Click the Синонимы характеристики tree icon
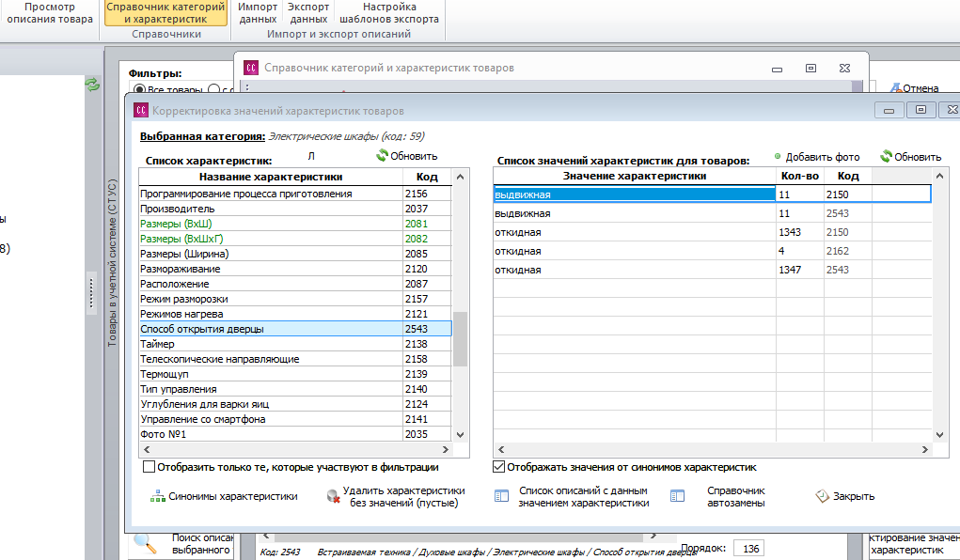The image size is (960, 560). tap(158, 496)
